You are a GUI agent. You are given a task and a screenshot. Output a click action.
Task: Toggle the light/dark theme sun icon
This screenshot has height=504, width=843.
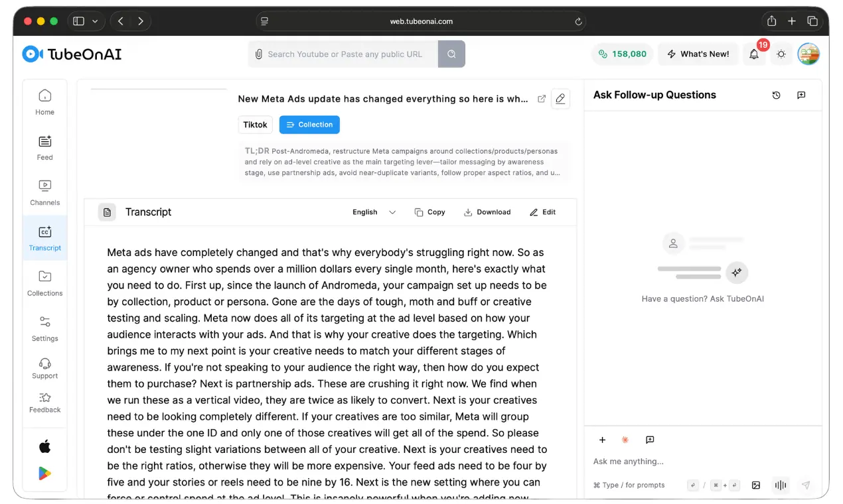point(781,54)
